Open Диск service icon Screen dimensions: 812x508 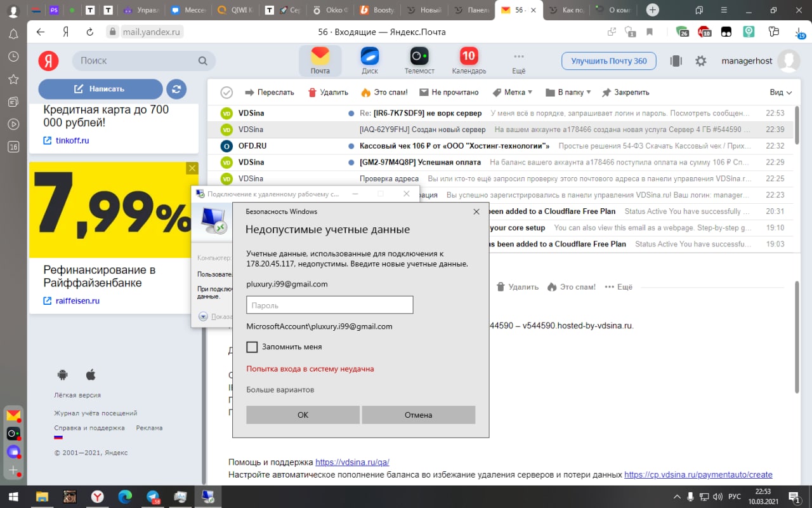(370, 56)
